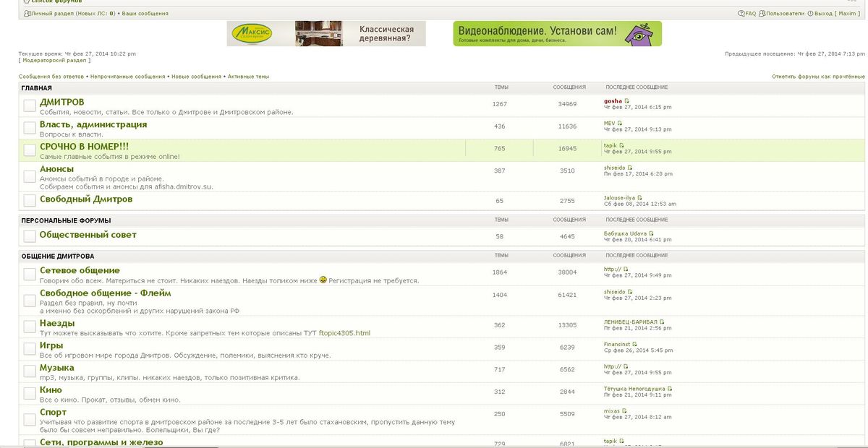This screenshot has height=448, width=868.
Task: Open the Пользователи members list
Action: click(x=785, y=14)
